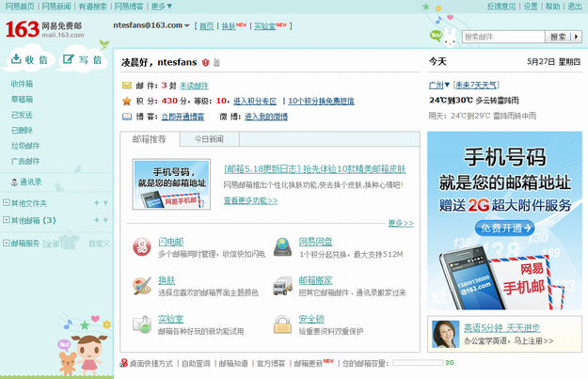The height and width of the screenshot is (379, 588).
Task: Switch to the 邮箱推荐 tab
Action: pos(150,139)
